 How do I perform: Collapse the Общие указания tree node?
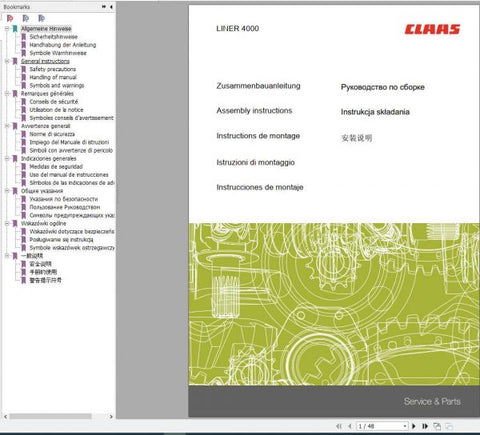(7, 191)
